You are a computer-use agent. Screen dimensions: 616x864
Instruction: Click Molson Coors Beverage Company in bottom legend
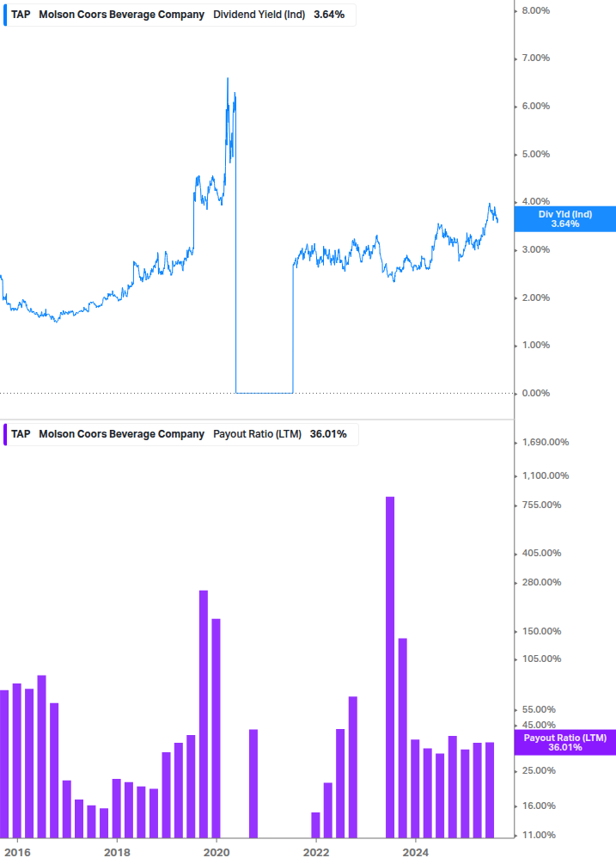121,434
